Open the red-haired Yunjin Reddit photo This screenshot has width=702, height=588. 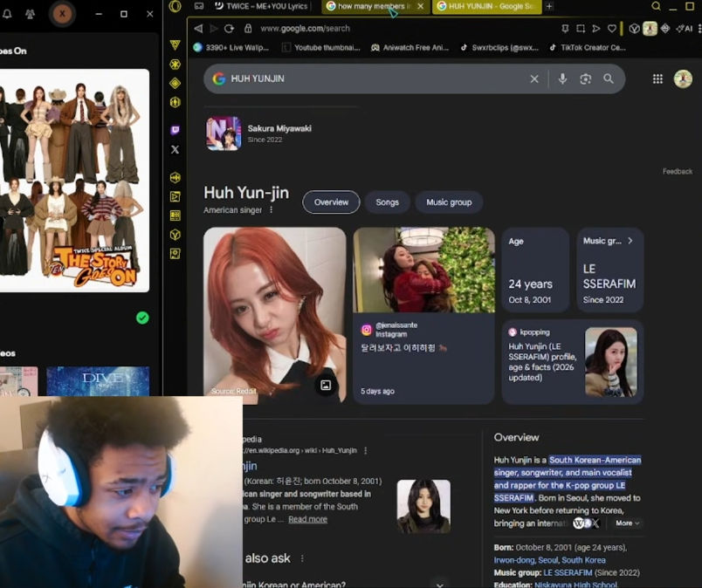point(274,315)
